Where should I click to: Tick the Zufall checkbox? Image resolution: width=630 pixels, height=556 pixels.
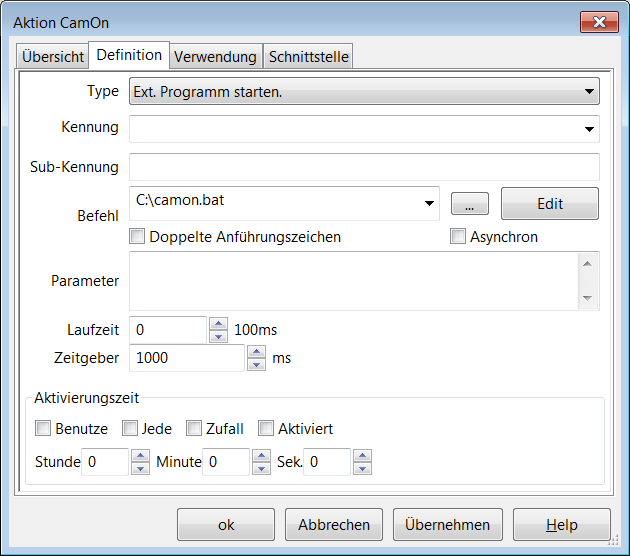(x=194, y=429)
